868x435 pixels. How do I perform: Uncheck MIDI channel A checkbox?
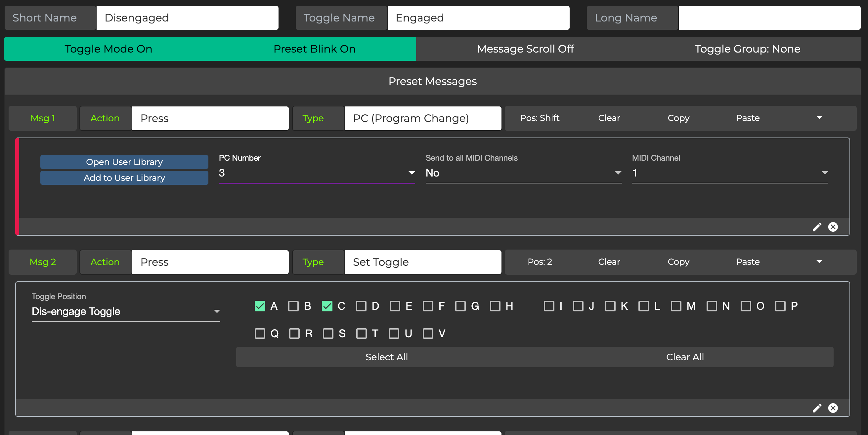click(x=259, y=306)
